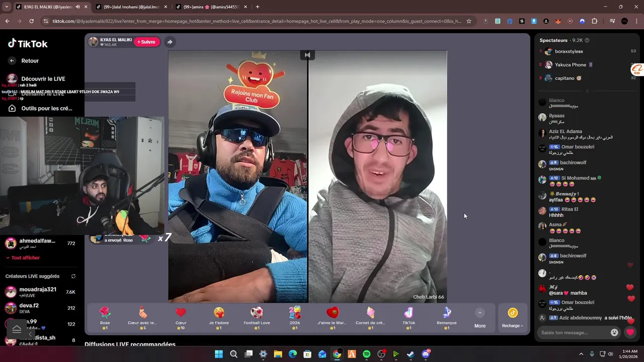
Task: Expand more gifts with More arrow
Action: coord(480,313)
